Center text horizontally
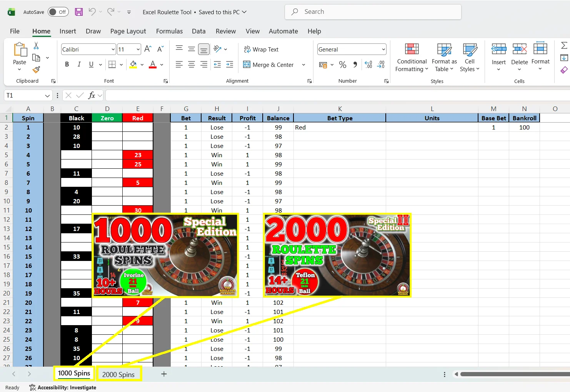 (x=191, y=65)
